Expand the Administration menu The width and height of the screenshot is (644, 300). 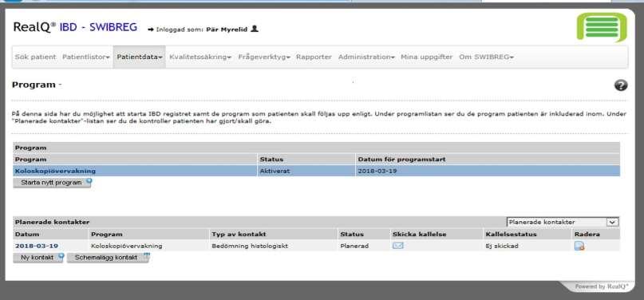366,57
